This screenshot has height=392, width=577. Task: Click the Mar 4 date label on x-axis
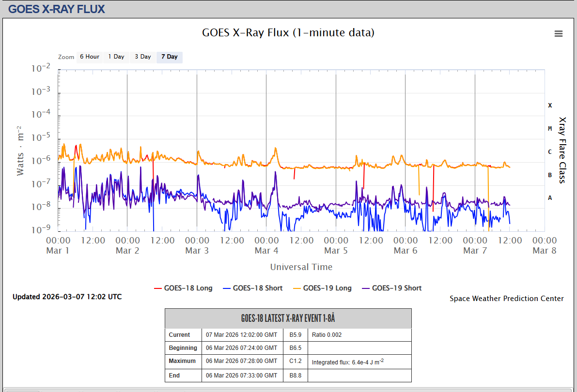click(x=263, y=251)
